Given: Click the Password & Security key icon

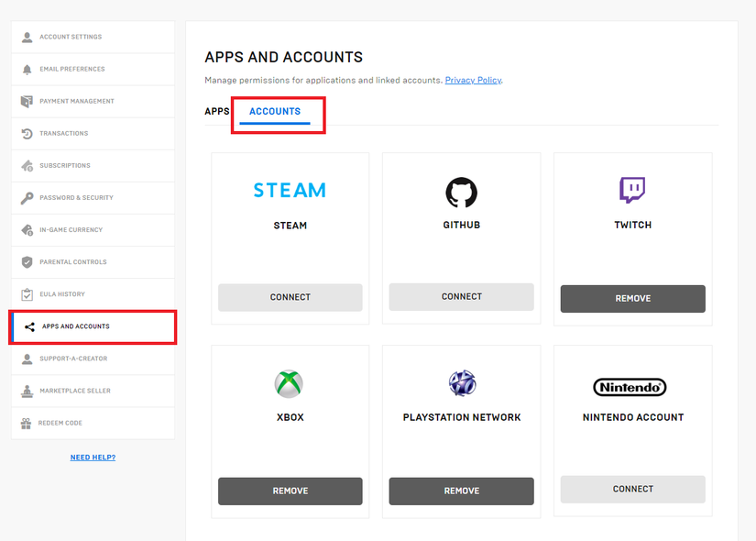Looking at the screenshot, I should [x=27, y=198].
